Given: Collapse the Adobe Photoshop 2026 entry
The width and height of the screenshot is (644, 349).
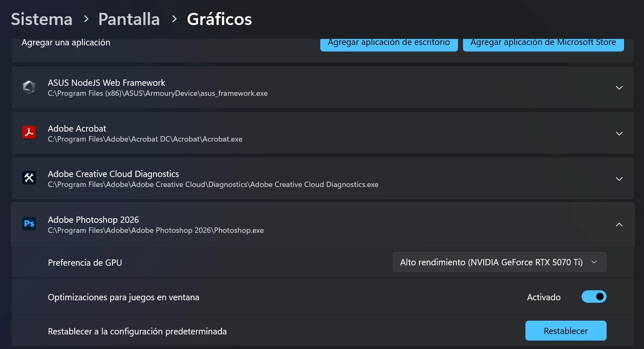Looking at the screenshot, I should pyautogui.click(x=619, y=224).
